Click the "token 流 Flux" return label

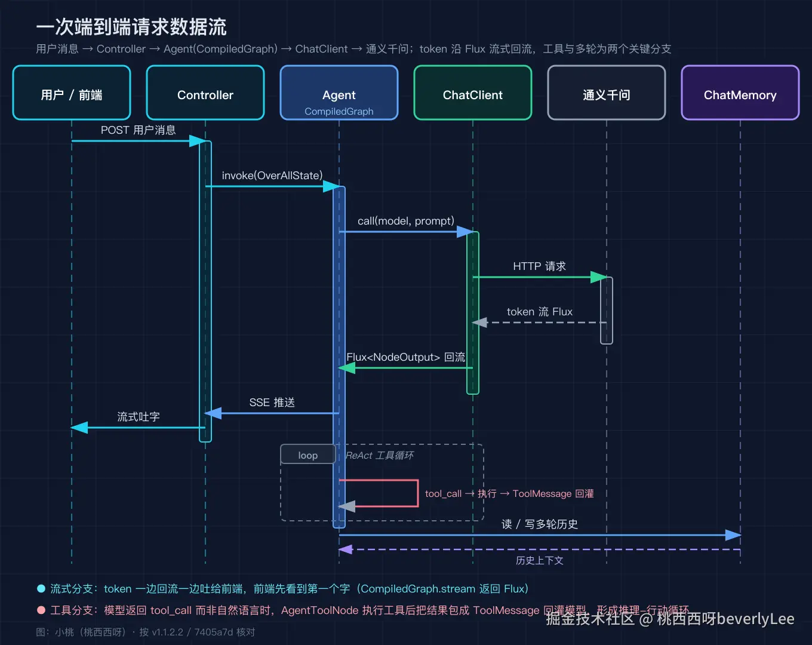click(x=540, y=312)
